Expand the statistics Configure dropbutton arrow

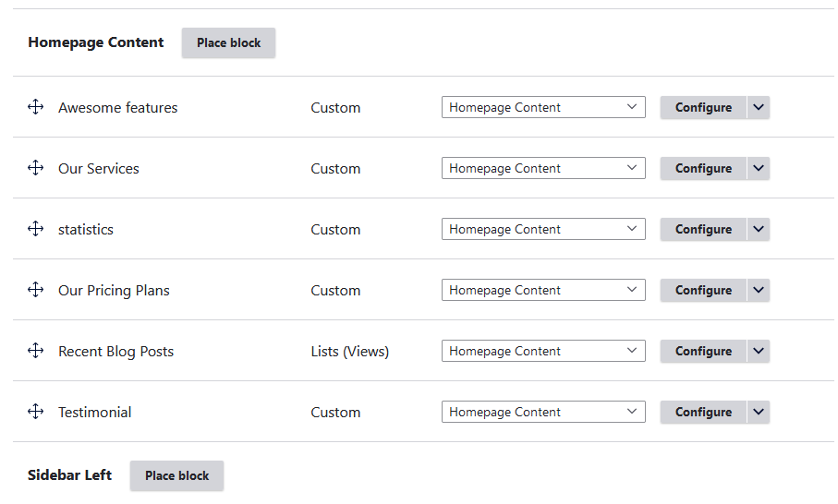coord(759,229)
